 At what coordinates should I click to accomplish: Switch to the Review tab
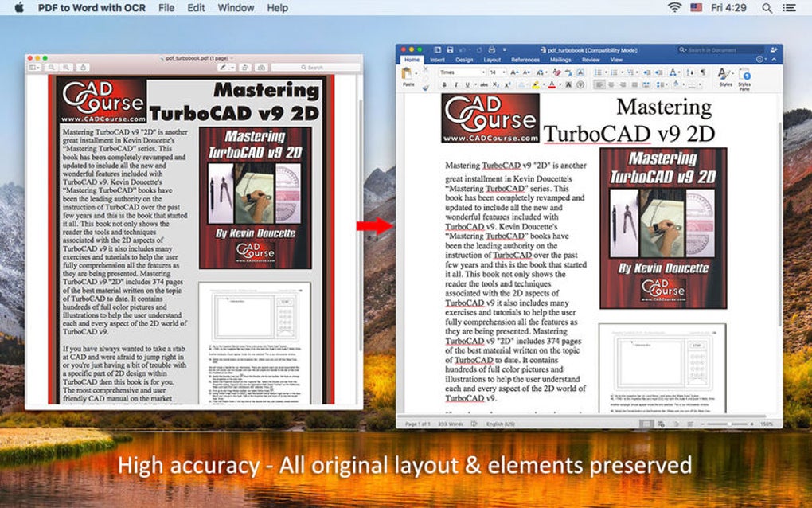point(591,60)
